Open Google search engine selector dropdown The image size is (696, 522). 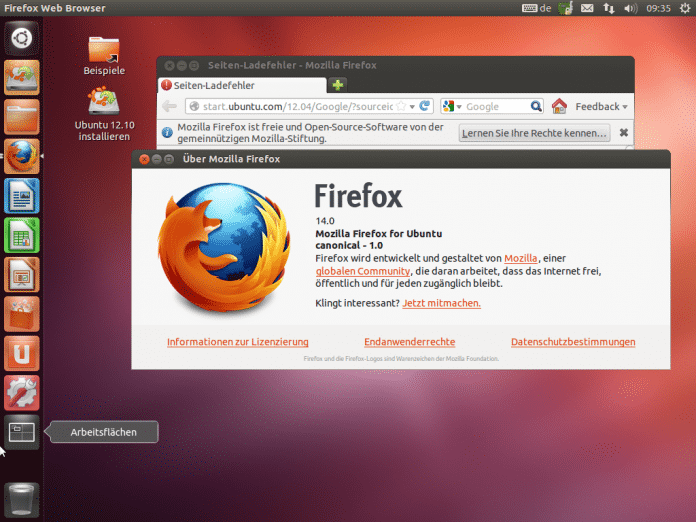pos(451,106)
